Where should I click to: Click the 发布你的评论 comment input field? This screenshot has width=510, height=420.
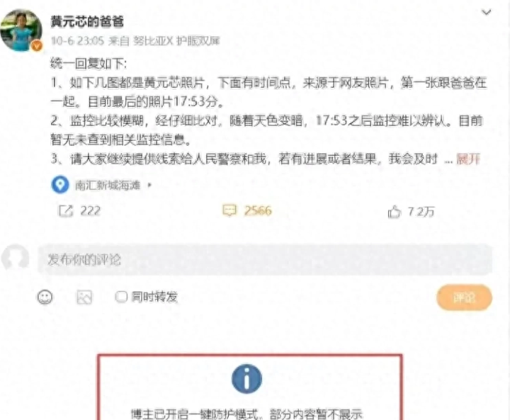tap(265, 260)
